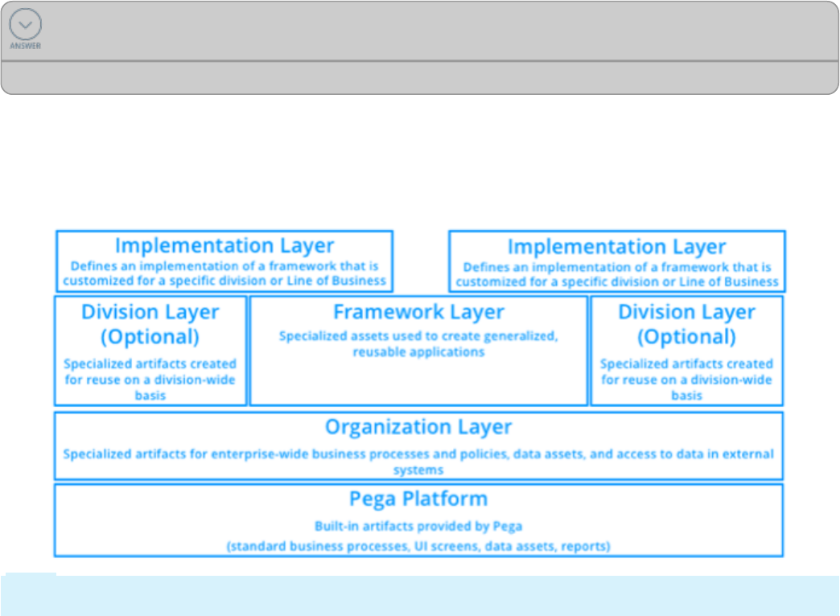The height and width of the screenshot is (616, 840).
Task: Click the ANSWER label under chevron
Action: click(25, 46)
